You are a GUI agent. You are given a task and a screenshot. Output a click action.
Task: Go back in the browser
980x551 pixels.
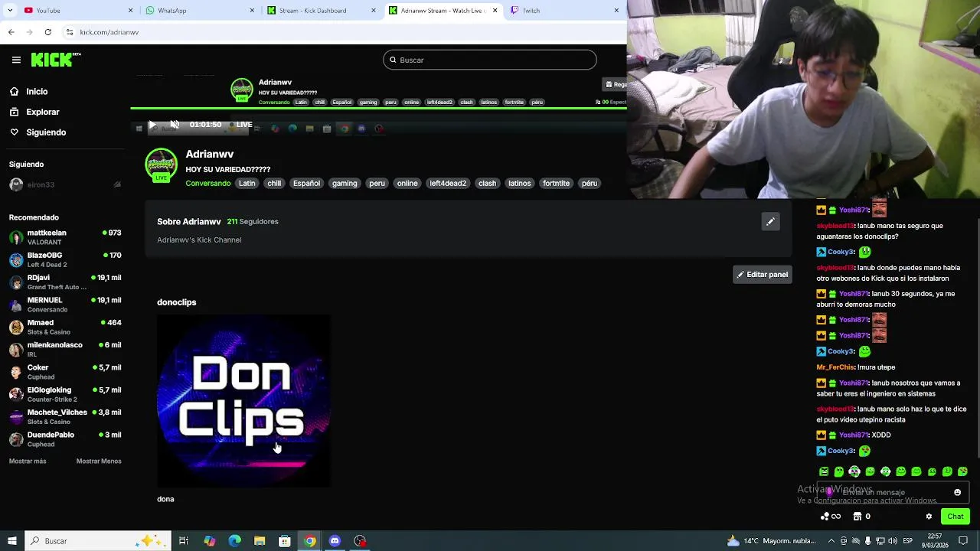pyautogui.click(x=11, y=32)
